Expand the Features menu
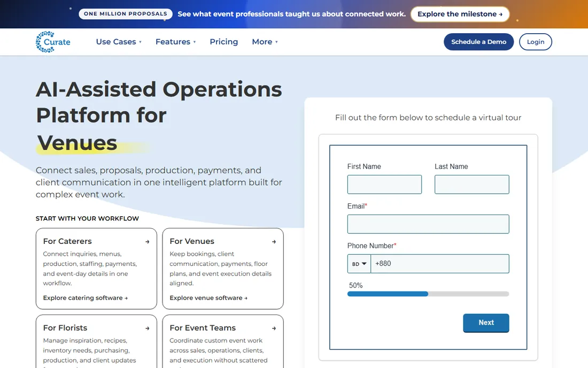Viewport: 588px width, 368px height. point(175,42)
